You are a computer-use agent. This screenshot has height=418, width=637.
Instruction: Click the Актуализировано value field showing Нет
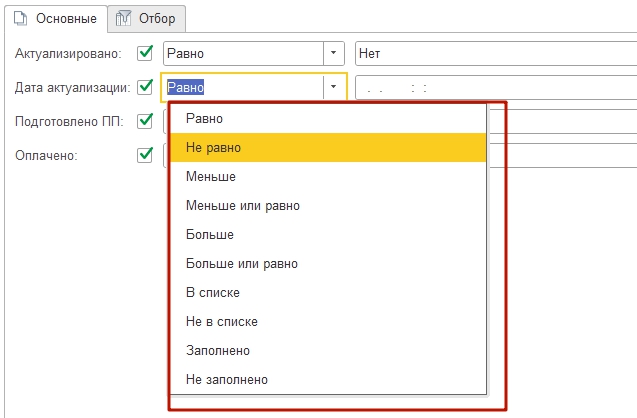[x=495, y=53]
